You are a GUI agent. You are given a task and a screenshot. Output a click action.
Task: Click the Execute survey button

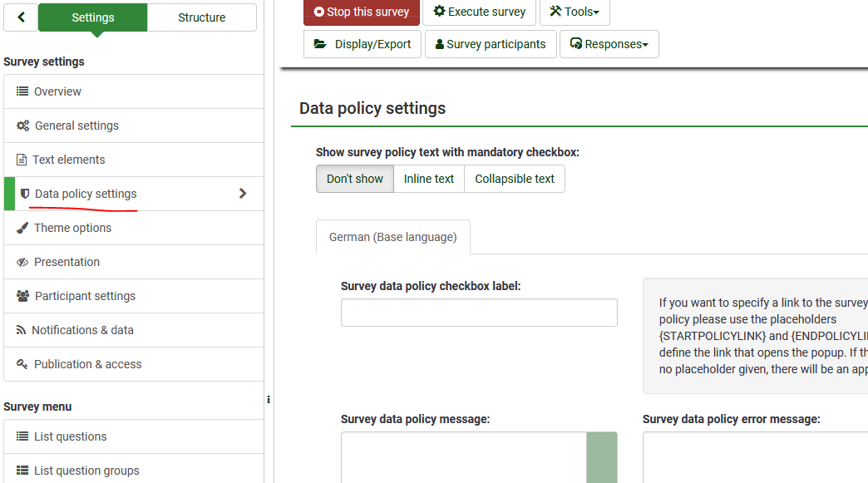click(x=480, y=12)
